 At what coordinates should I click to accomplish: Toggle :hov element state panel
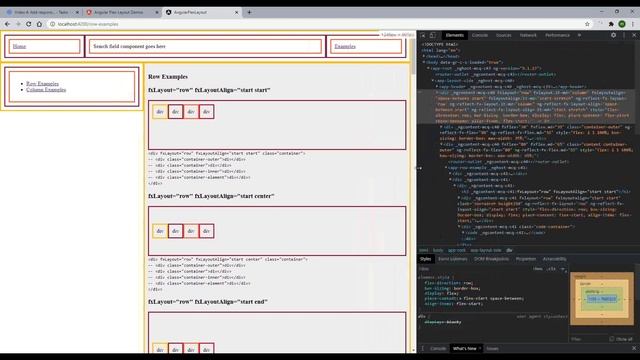coord(538,269)
